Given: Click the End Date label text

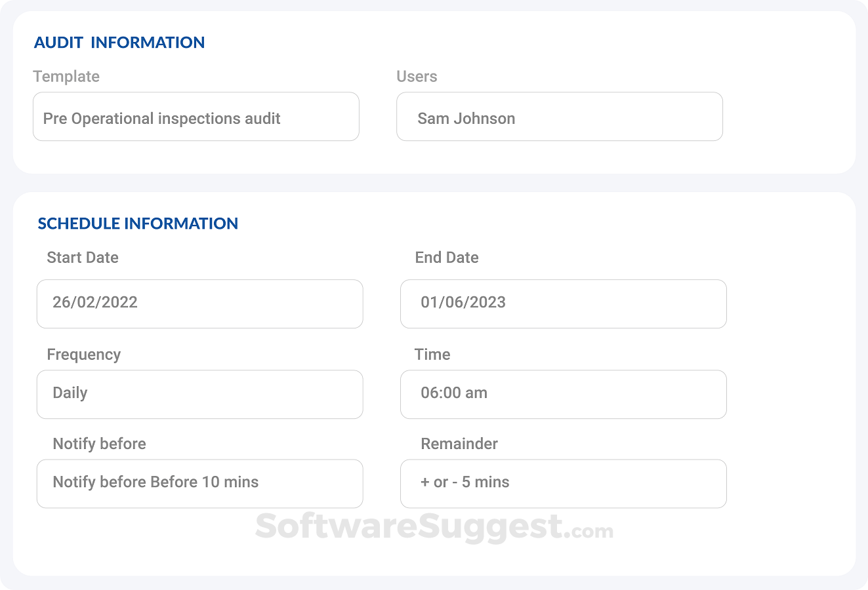Looking at the screenshot, I should pos(447,258).
